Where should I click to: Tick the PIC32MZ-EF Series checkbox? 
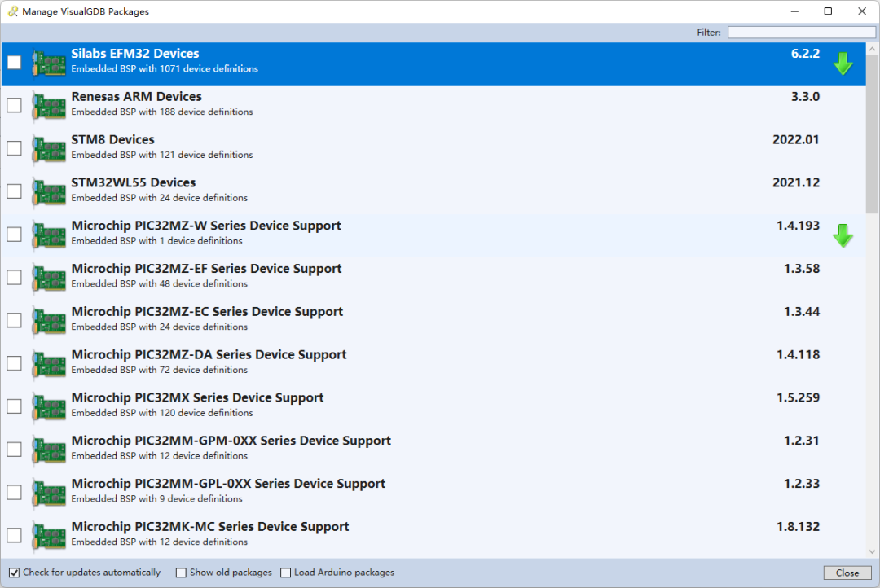(x=14, y=277)
